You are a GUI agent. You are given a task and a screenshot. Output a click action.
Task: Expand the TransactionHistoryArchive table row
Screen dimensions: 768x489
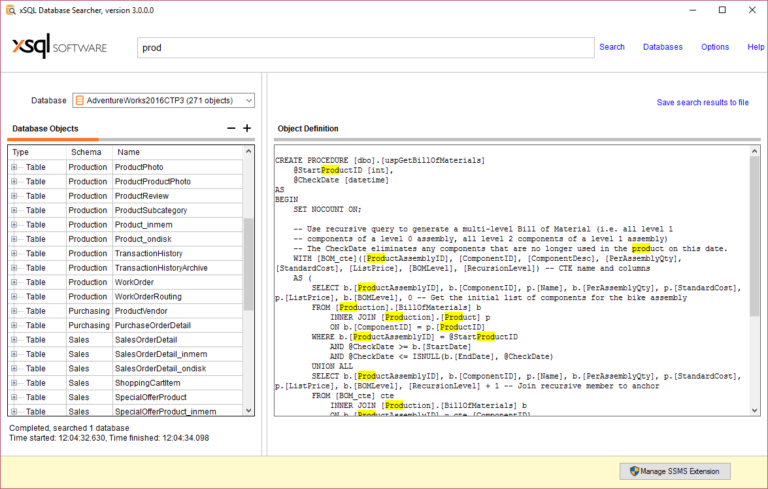pos(14,268)
